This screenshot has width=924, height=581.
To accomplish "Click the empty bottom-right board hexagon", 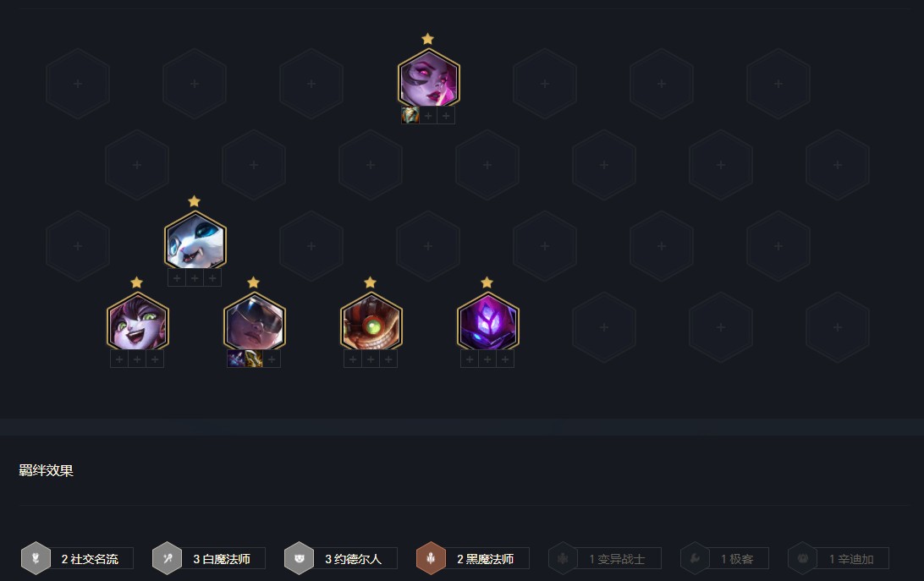I will pos(838,327).
